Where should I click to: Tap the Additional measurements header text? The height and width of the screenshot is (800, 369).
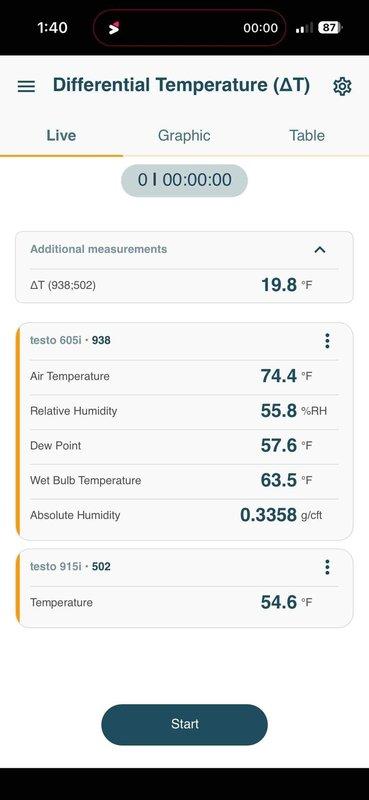99,249
